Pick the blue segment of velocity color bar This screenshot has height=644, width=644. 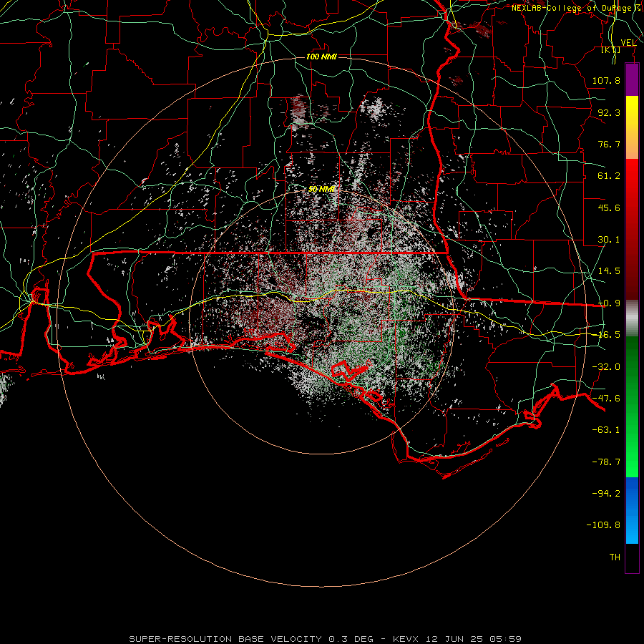click(x=632, y=510)
